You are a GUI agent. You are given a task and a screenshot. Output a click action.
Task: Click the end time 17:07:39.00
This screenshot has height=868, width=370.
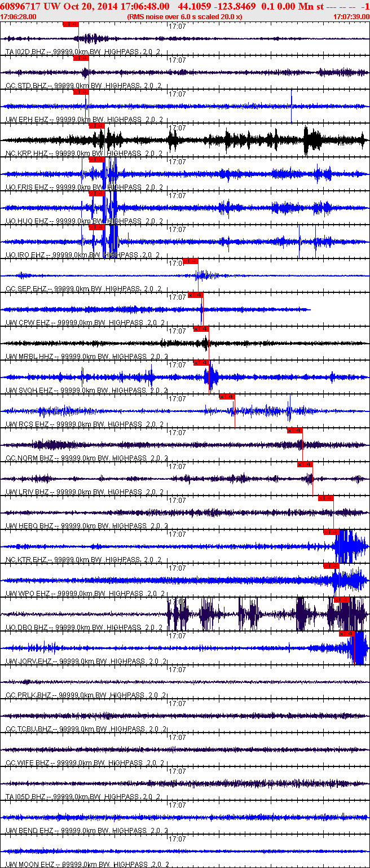tap(351, 17)
